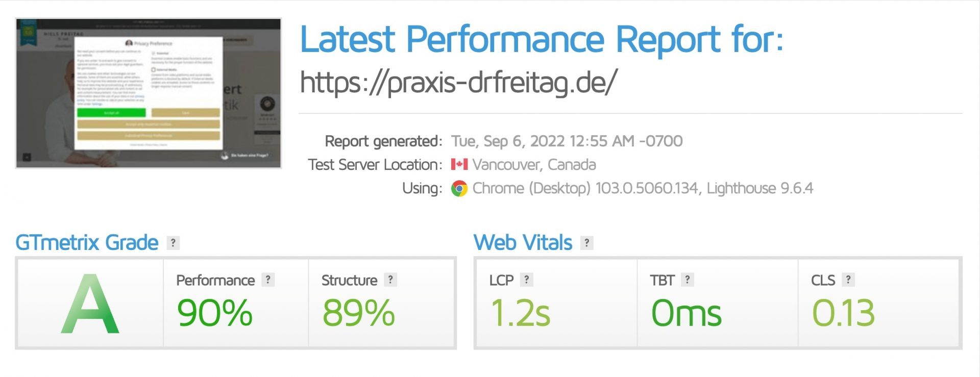The image size is (980, 377).
Task: Select the large A grade letter
Action: [90, 304]
